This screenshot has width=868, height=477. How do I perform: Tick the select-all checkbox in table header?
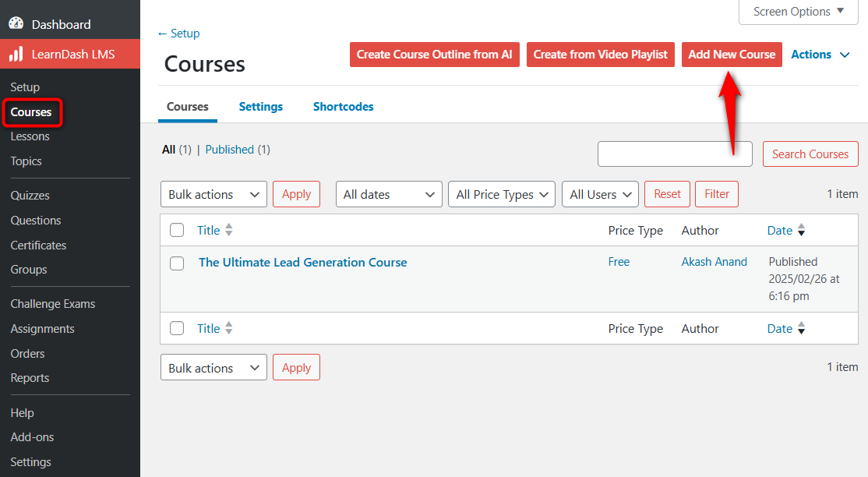(177, 231)
